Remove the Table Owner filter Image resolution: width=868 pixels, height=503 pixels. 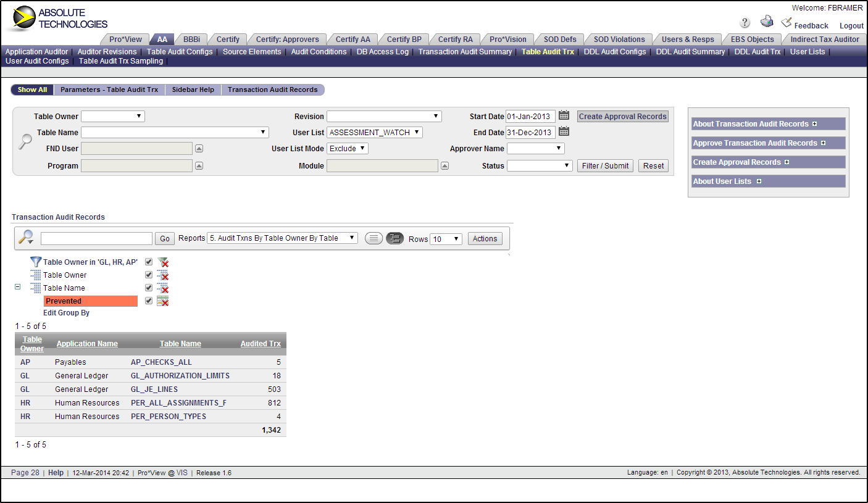coord(163,262)
